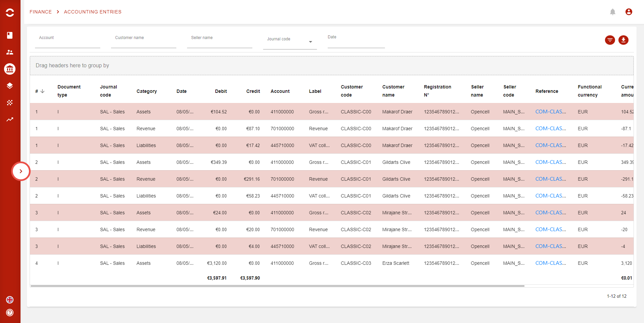Select the finance bank icon in sidebar
This screenshot has height=323, width=644.
coord(10,69)
